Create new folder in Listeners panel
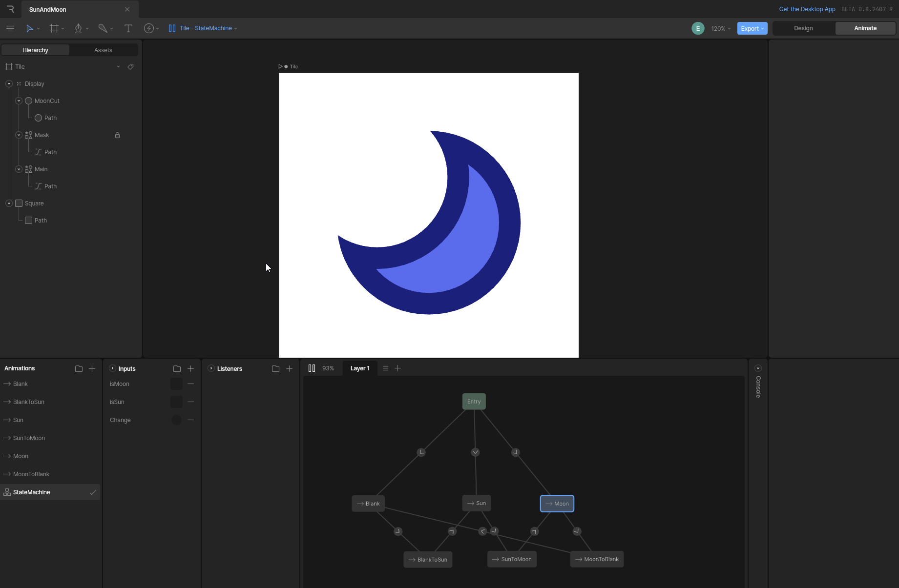The image size is (899, 588). (275, 369)
